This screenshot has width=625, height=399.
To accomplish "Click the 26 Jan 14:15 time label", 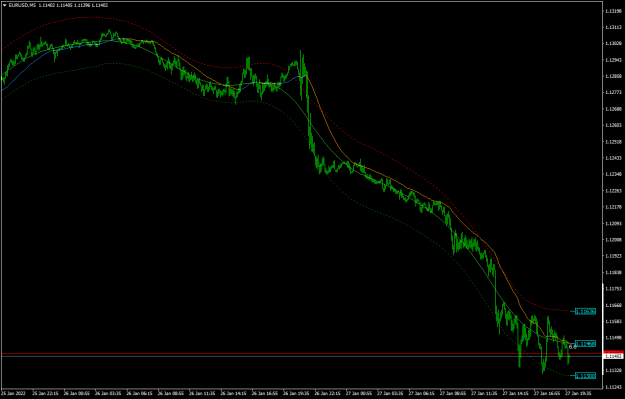I will point(234,393).
